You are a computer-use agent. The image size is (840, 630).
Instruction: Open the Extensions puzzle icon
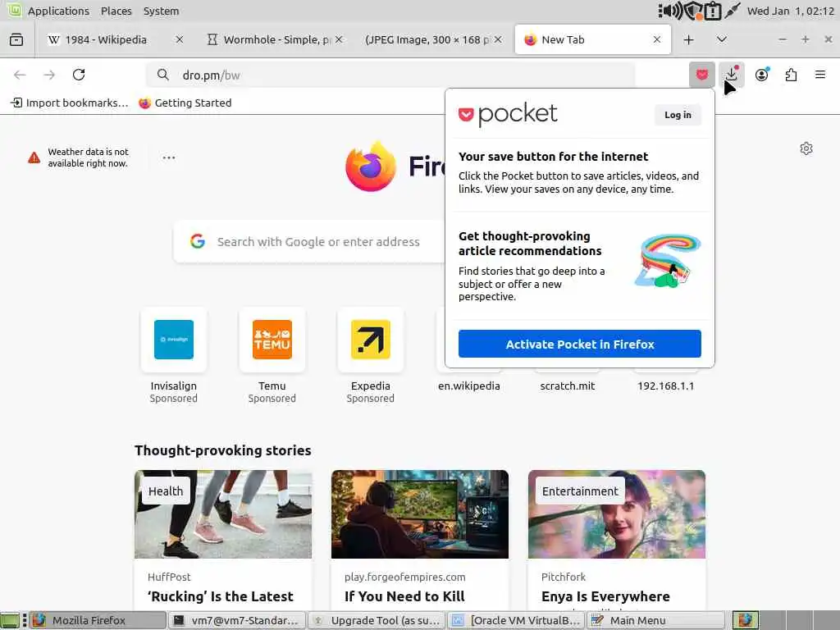[791, 75]
